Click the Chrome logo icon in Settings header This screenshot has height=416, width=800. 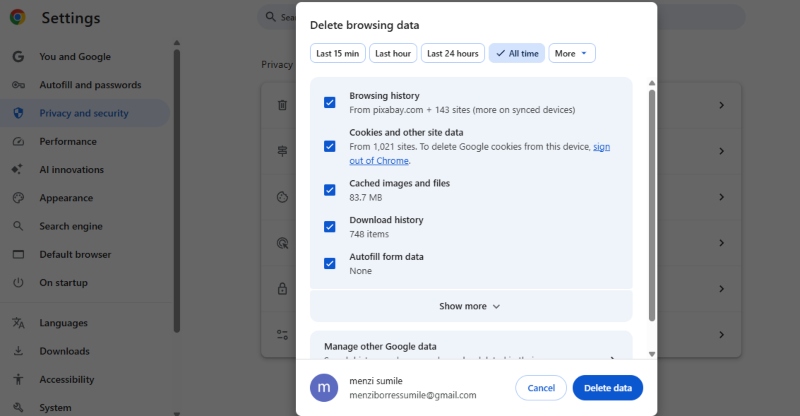click(18, 18)
